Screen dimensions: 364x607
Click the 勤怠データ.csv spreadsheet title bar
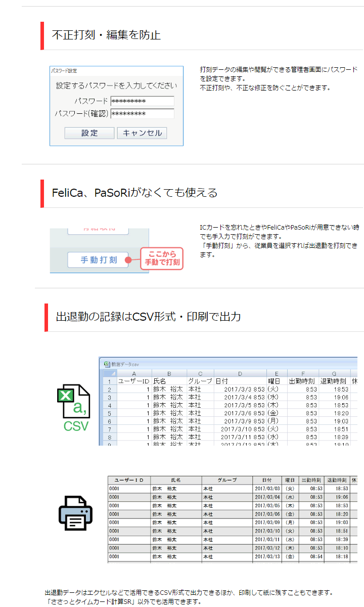click(228, 364)
